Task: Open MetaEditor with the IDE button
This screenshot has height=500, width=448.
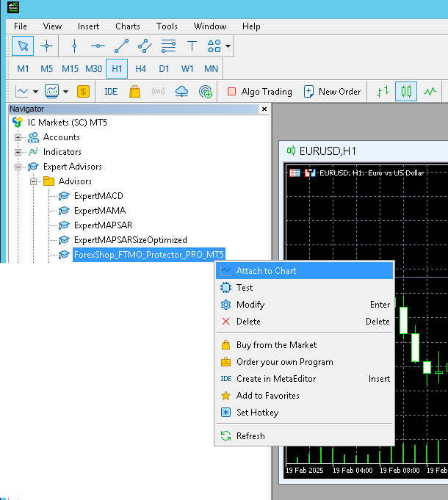Action: [111, 92]
